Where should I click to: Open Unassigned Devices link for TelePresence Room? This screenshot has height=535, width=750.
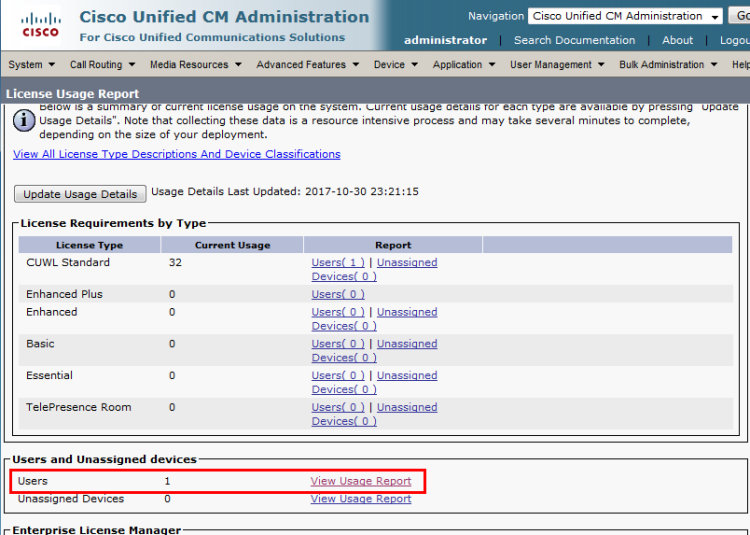375,415
